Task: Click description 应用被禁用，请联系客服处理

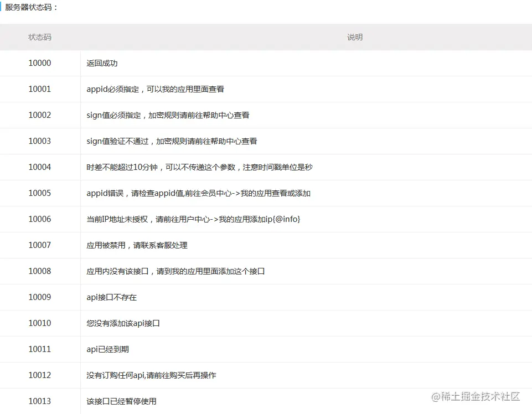Action: click(137, 245)
